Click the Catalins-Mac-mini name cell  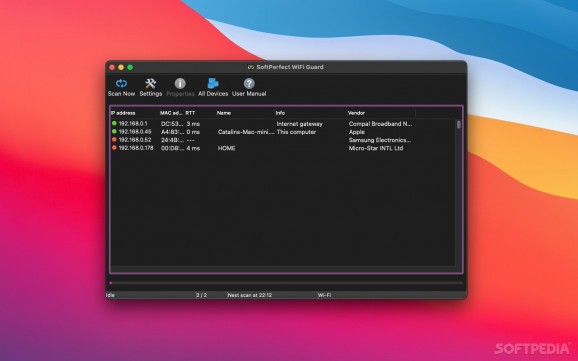point(246,132)
